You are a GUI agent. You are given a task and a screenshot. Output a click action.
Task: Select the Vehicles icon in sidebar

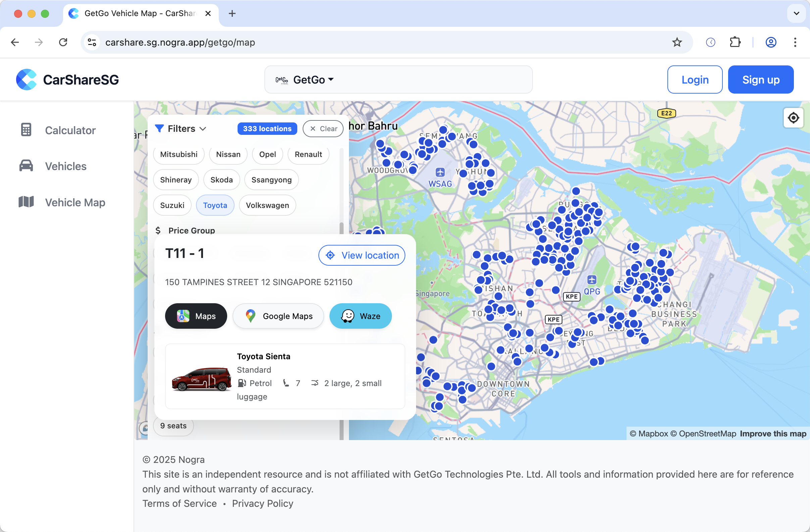point(26,166)
